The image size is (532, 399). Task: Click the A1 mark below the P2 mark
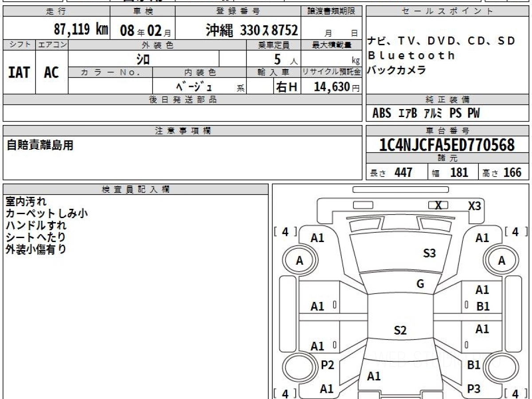tap(327, 389)
